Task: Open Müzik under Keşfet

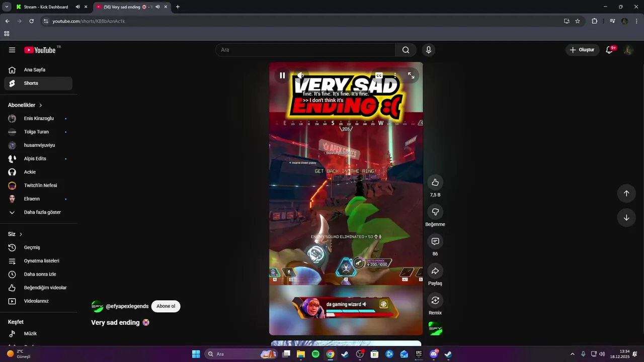Action: pyautogui.click(x=38, y=334)
